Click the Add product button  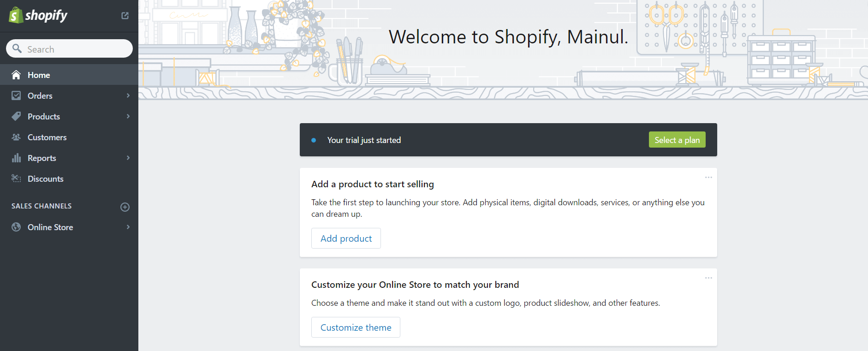pos(346,238)
